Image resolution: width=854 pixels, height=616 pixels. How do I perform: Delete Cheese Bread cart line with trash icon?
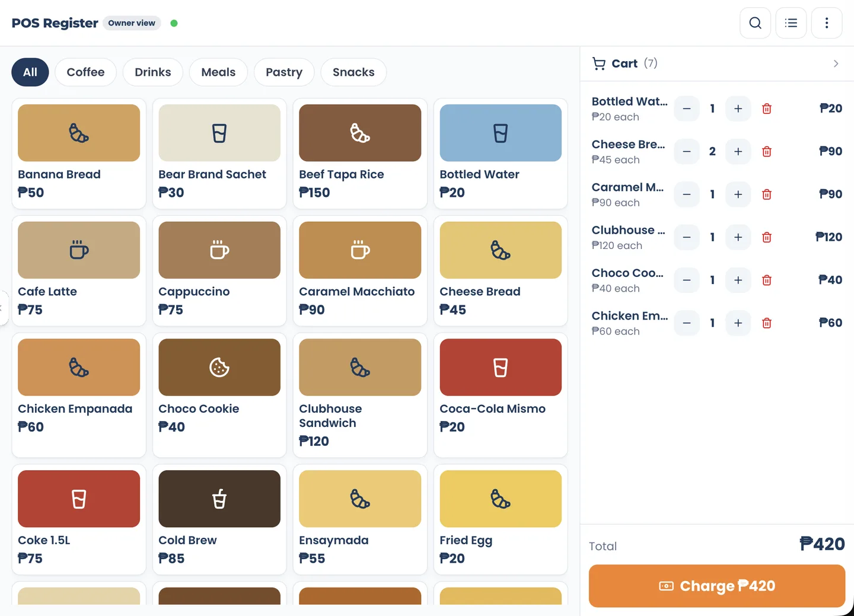pyautogui.click(x=766, y=151)
